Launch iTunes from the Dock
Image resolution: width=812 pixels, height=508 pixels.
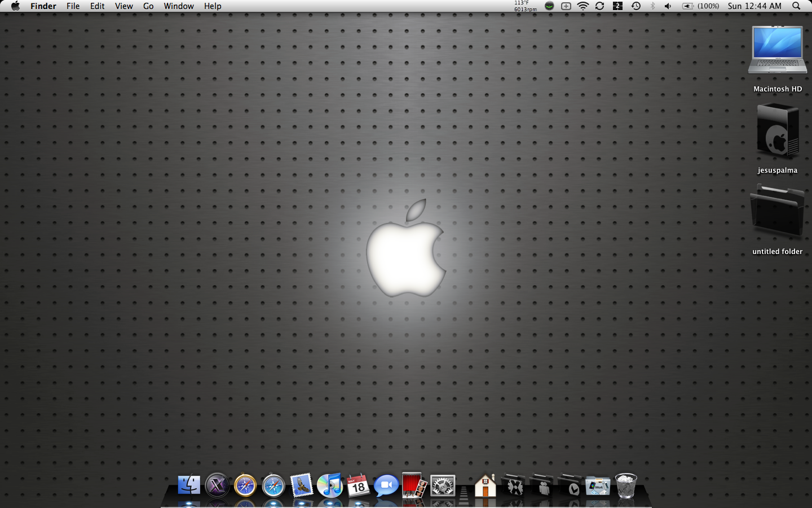click(x=330, y=485)
